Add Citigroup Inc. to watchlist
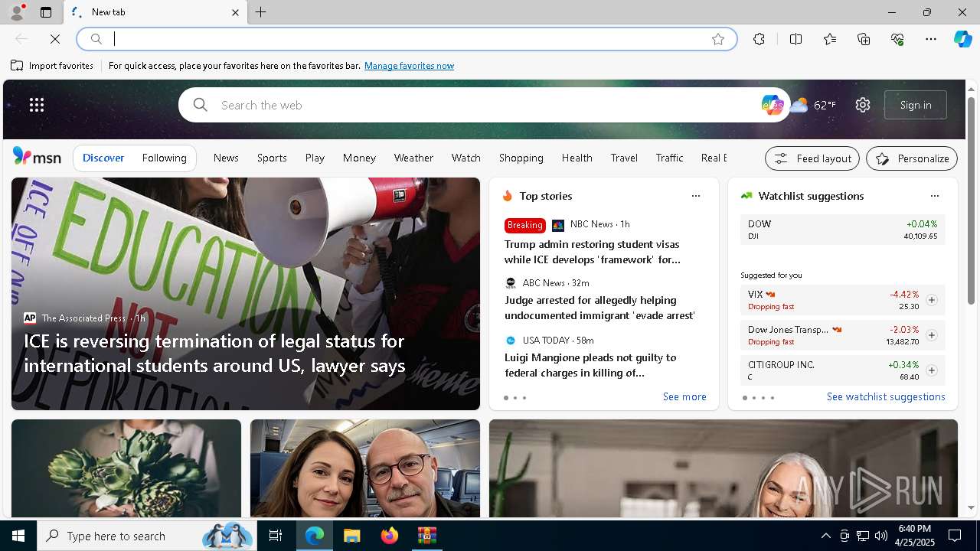This screenshot has height=551, width=980. (932, 370)
